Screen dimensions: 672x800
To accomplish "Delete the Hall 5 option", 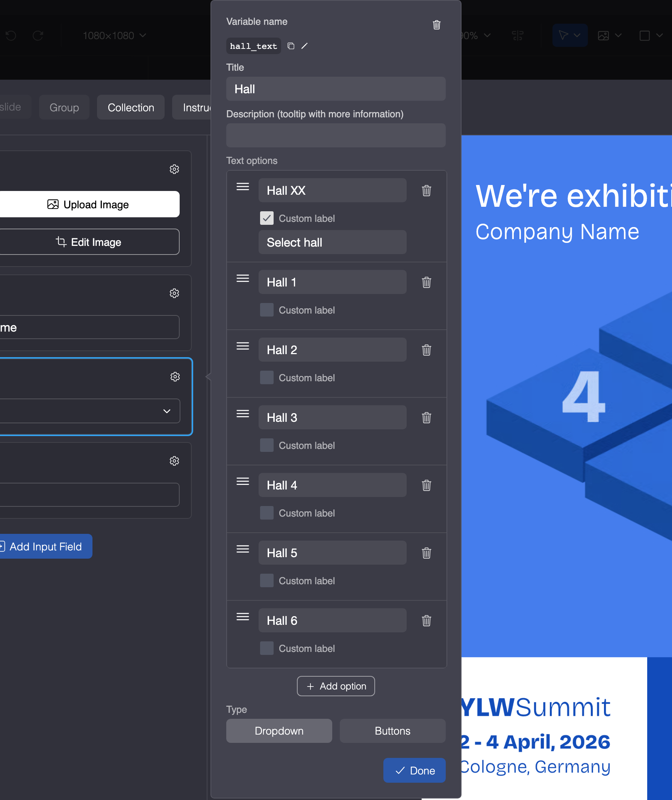I will tap(426, 553).
